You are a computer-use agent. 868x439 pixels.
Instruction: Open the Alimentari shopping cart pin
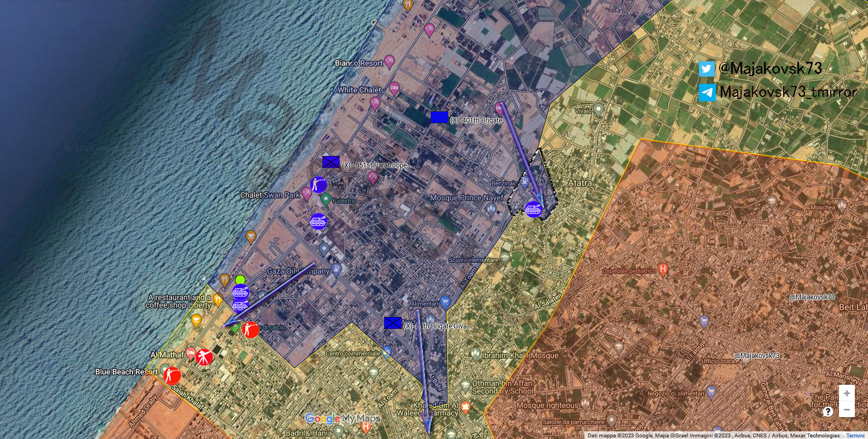pyautogui.click(x=445, y=301)
